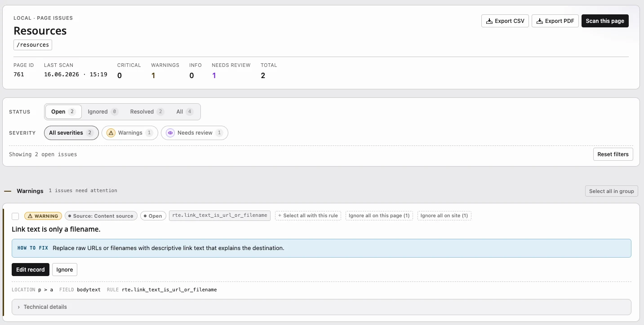Click the Ignore button under How to fix
Viewport: 644px width, 325px height.
(x=65, y=270)
